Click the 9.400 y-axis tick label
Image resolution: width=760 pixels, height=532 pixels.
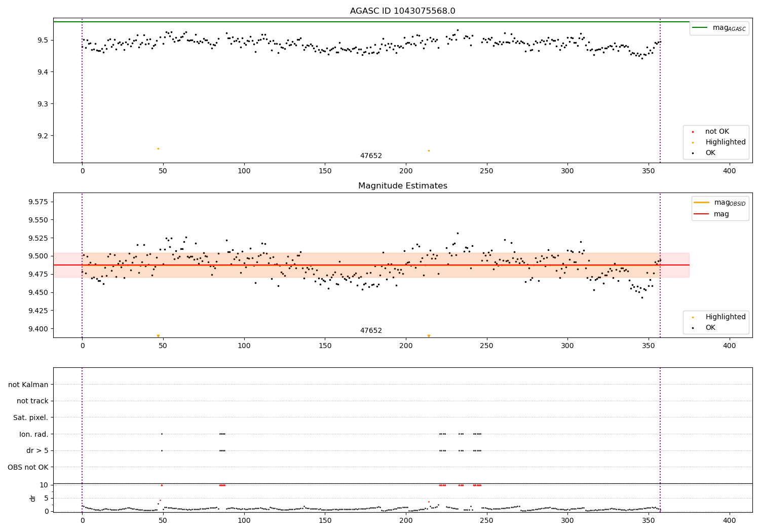point(39,329)
